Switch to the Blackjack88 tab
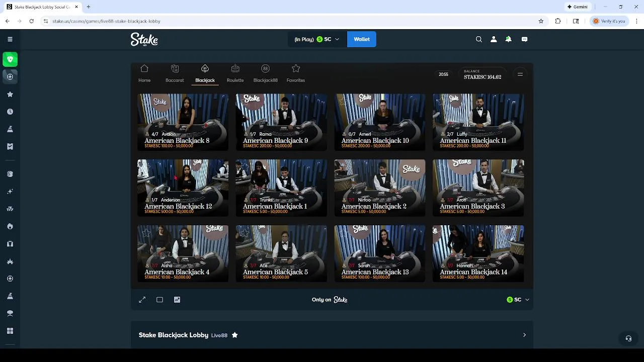The image size is (644, 362). (x=265, y=73)
